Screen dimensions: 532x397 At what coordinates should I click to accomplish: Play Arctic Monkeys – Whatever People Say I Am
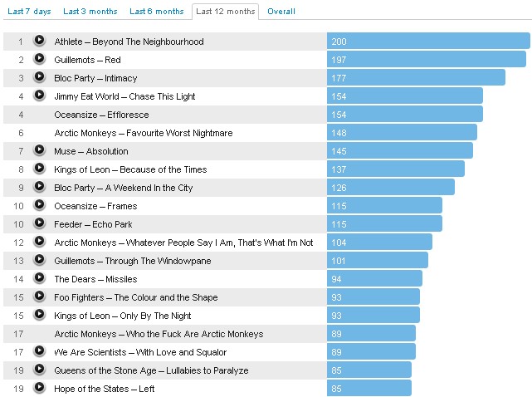coord(39,242)
